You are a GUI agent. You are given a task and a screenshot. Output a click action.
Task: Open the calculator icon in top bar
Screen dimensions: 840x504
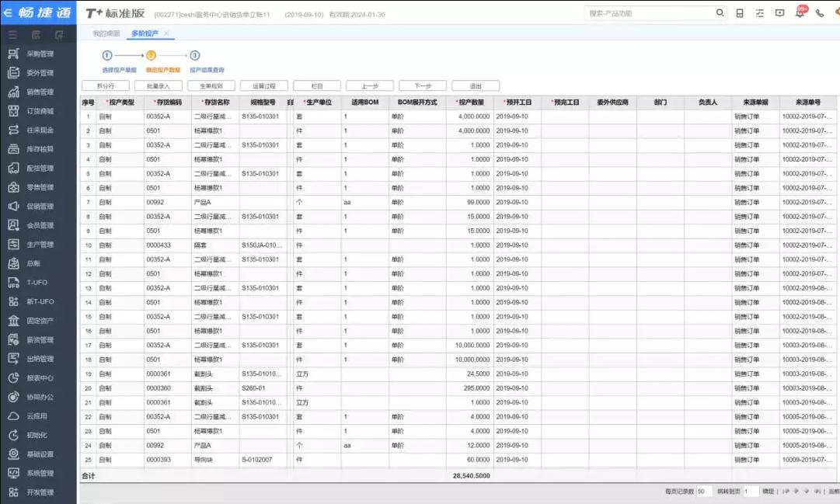(x=740, y=13)
